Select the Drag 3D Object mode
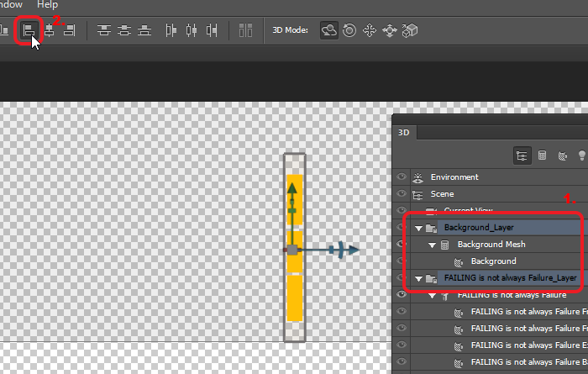Image resolution: width=588 pixels, height=374 pixels. click(x=370, y=30)
